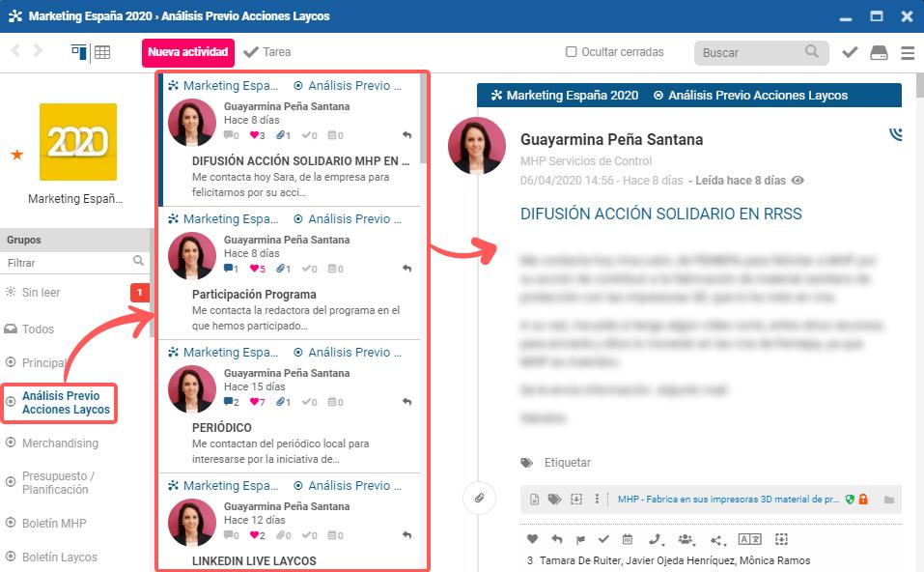Reply to the PERIÓDICO activity card
The width and height of the screenshot is (924, 572).
406,402
